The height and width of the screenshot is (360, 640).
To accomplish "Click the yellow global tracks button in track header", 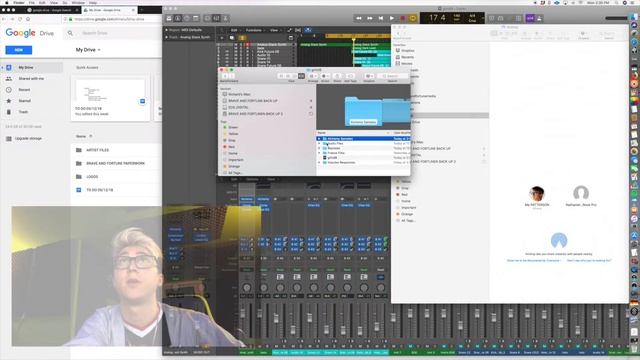I will tap(242, 38).
